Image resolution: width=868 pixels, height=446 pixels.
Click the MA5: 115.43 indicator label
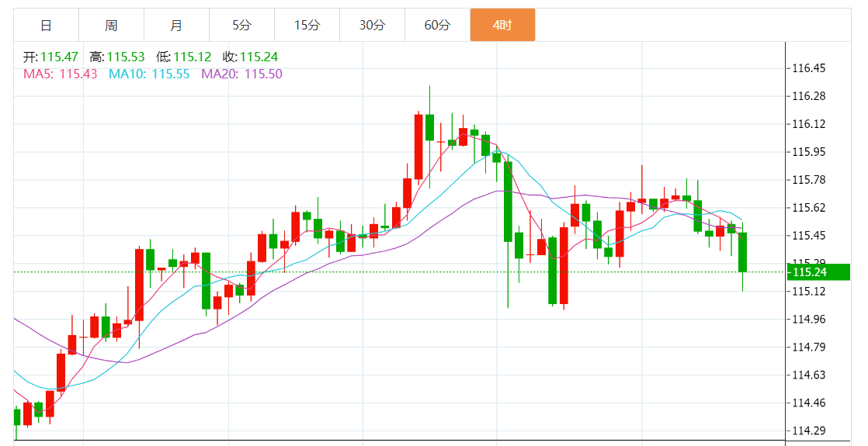(61, 74)
